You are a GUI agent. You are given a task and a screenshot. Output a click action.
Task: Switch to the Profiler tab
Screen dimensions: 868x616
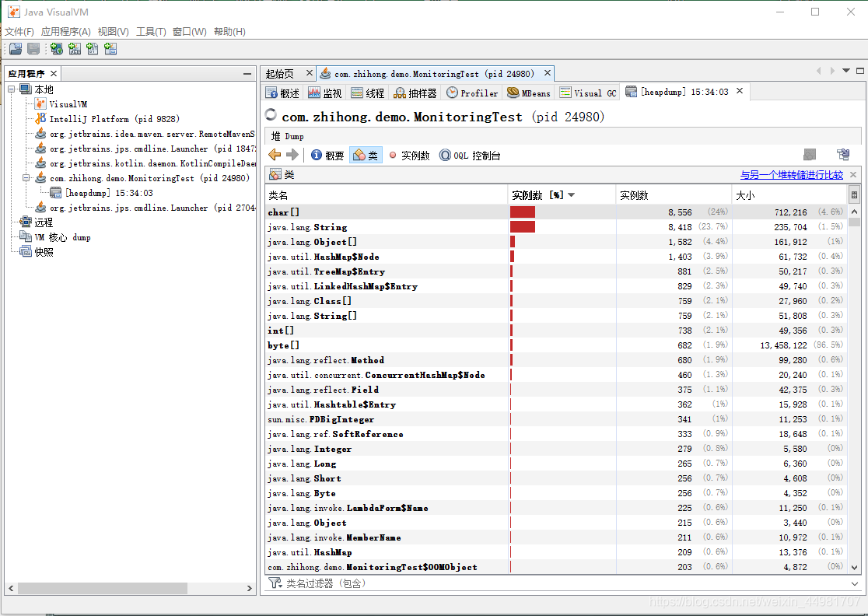tap(473, 93)
